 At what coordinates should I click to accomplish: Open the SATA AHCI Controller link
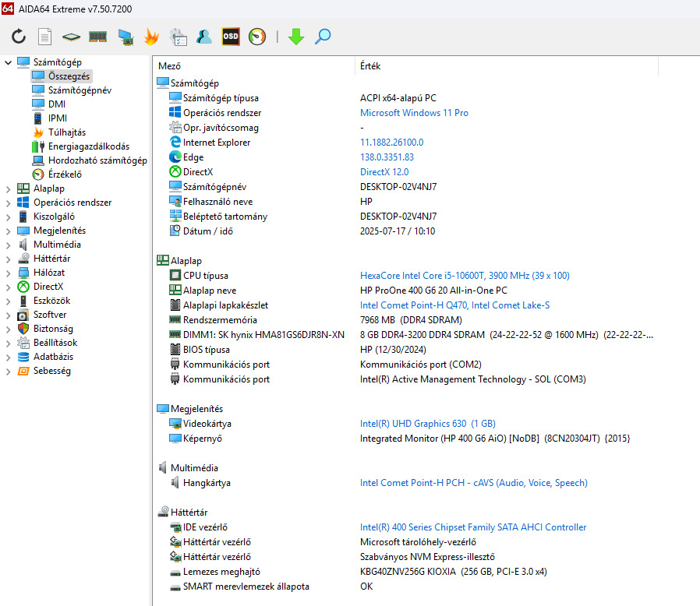point(473,527)
